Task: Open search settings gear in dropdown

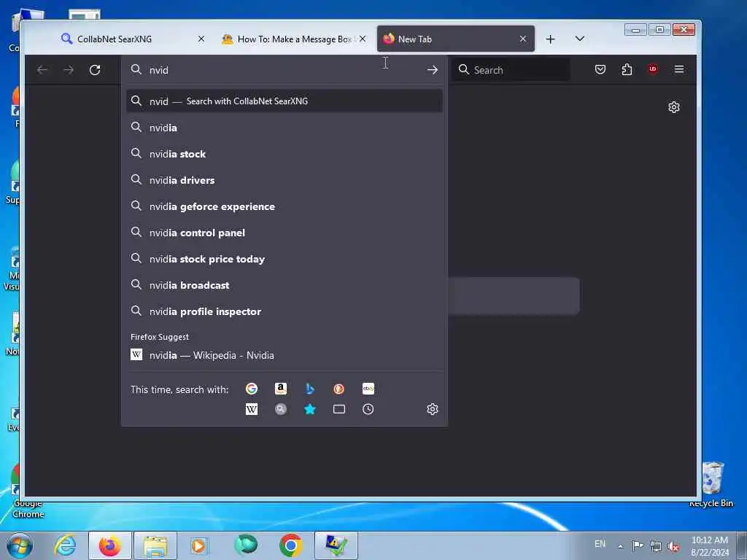Action: [x=432, y=409]
